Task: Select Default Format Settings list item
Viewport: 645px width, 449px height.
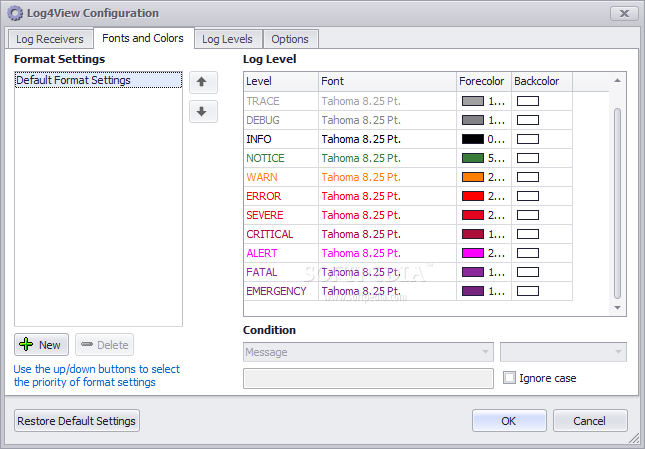Action: coord(98,80)
